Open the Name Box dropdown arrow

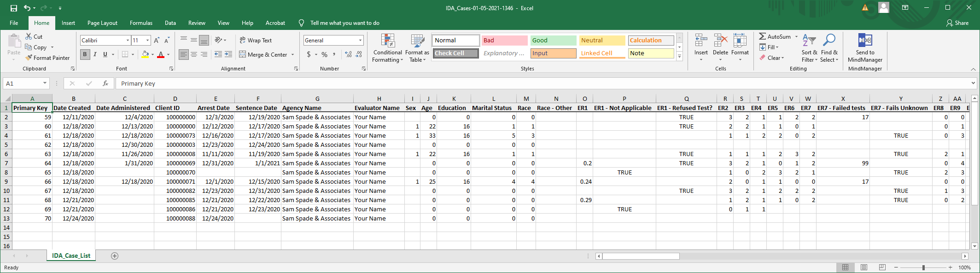click(45, 83)
